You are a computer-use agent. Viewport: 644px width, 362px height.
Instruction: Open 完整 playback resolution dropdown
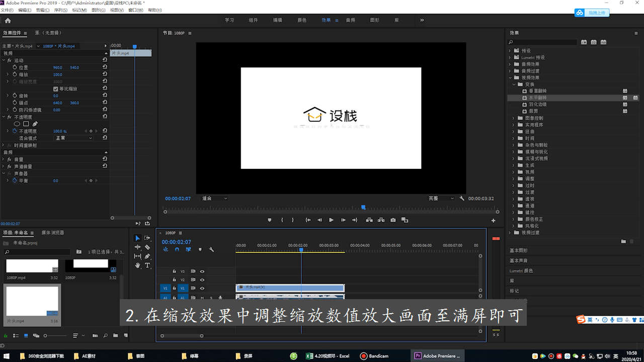(441, 199)
